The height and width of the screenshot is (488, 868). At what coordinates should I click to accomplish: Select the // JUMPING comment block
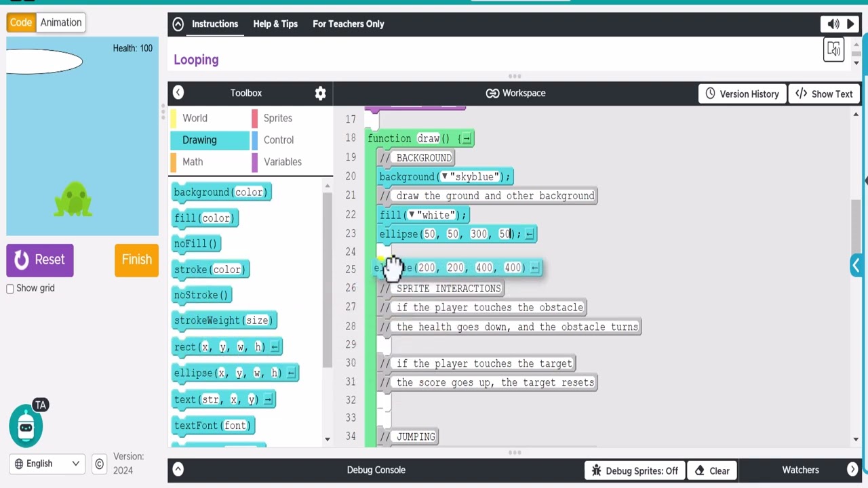[x=408, y=437]
